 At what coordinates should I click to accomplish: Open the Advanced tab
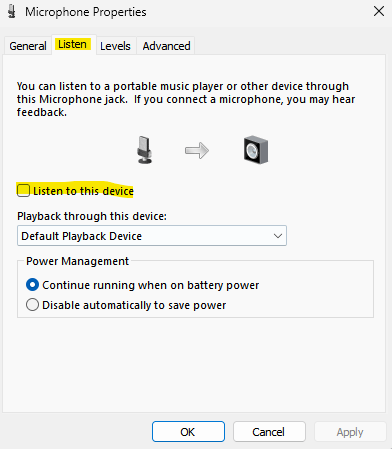[166, 46]
